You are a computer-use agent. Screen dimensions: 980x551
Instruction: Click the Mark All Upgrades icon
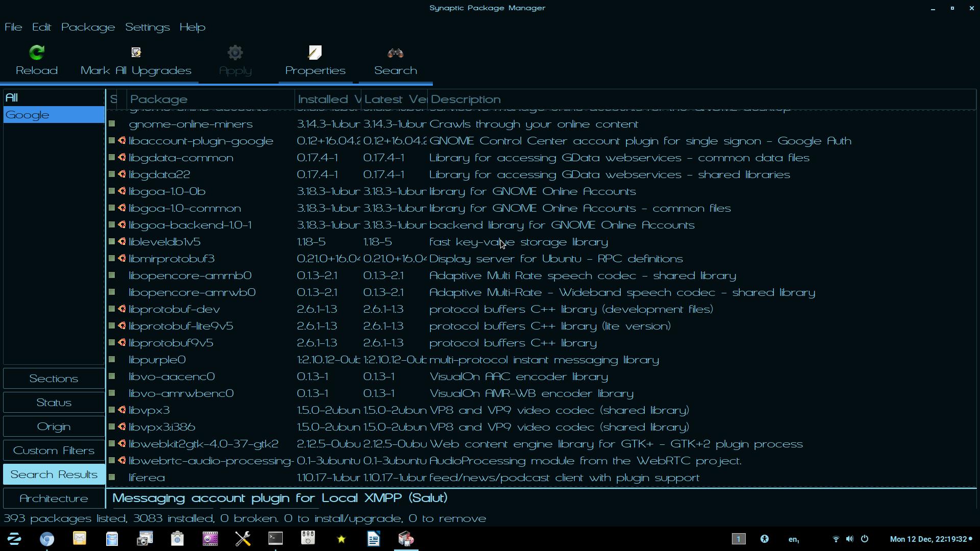(x=136, y=53)
